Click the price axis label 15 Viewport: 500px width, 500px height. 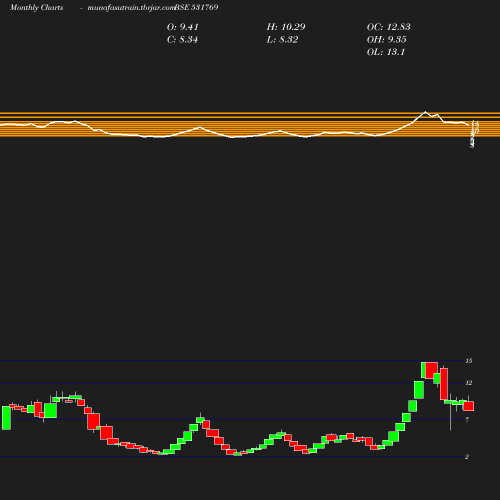469,361
